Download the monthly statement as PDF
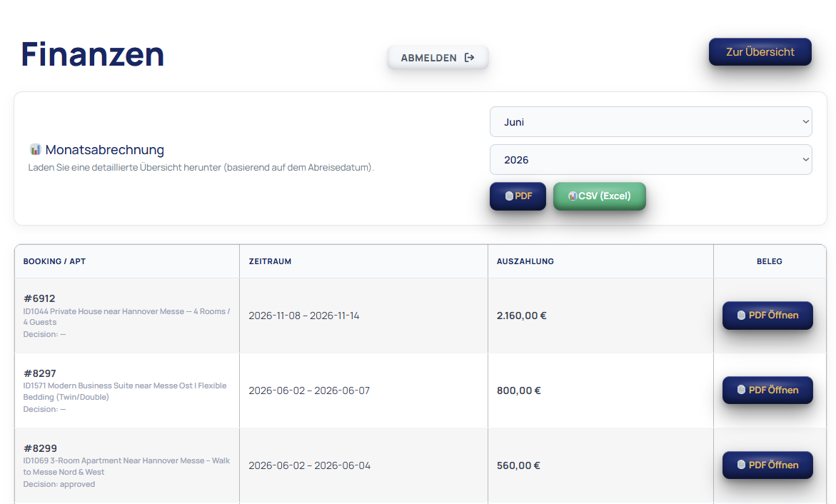 point(518,196)
